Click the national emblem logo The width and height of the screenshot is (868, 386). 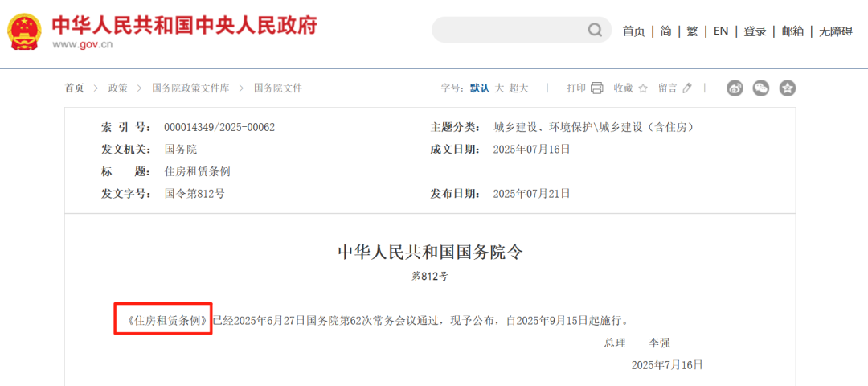point(25,32)
